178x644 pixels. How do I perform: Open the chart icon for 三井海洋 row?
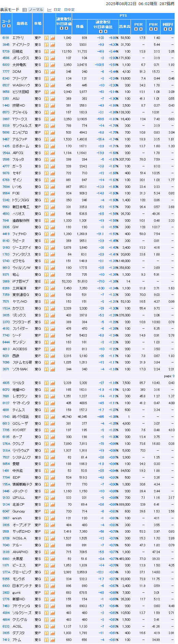tap(53, 288)
